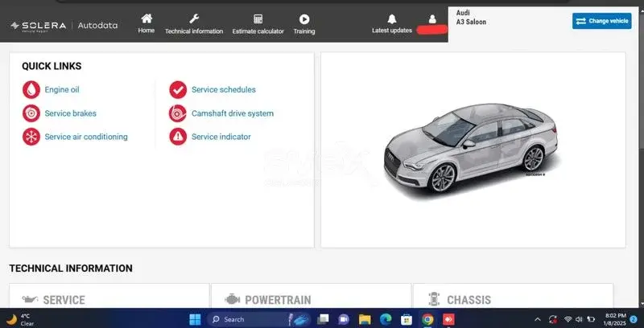Open the CHASSIS technical information card

[x=513, y=296]
